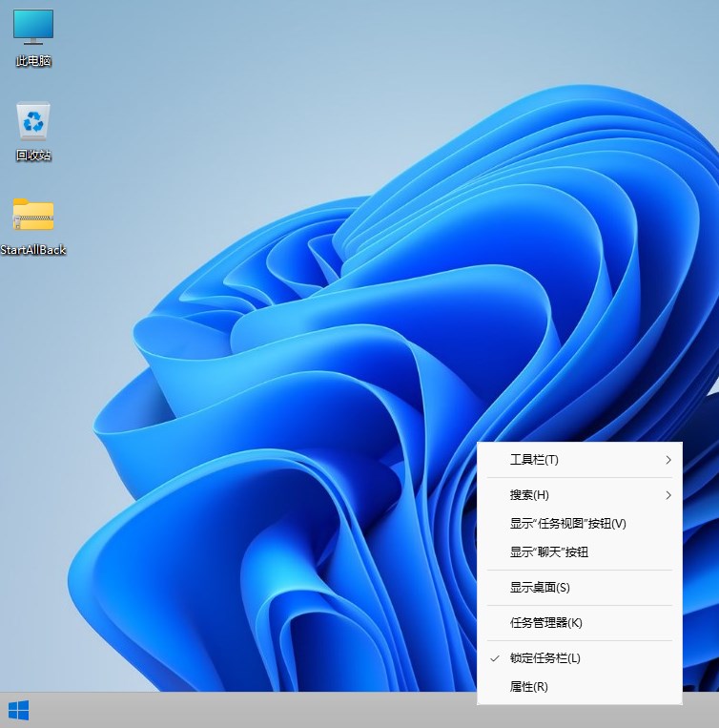Expand the arrow beside 工具栏(T)
This screenshot has width=719, height=728.
[668, 460]
